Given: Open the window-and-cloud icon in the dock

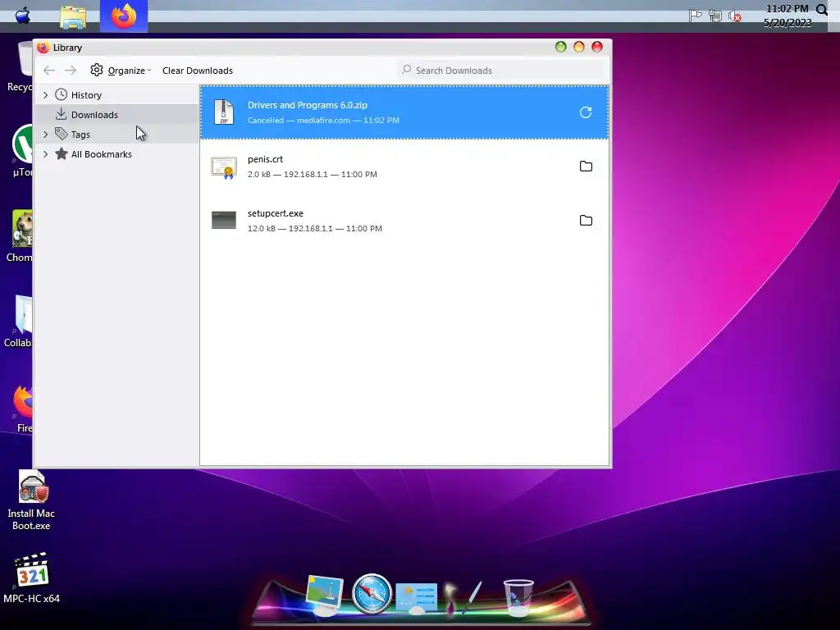Looking at the screenshot, I should [416, 598].
